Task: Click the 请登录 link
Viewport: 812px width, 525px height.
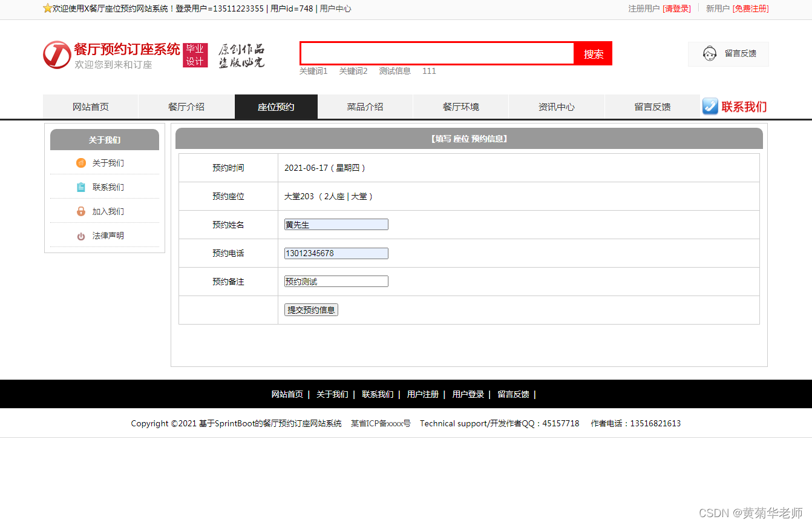Action: tap(677, 8)
